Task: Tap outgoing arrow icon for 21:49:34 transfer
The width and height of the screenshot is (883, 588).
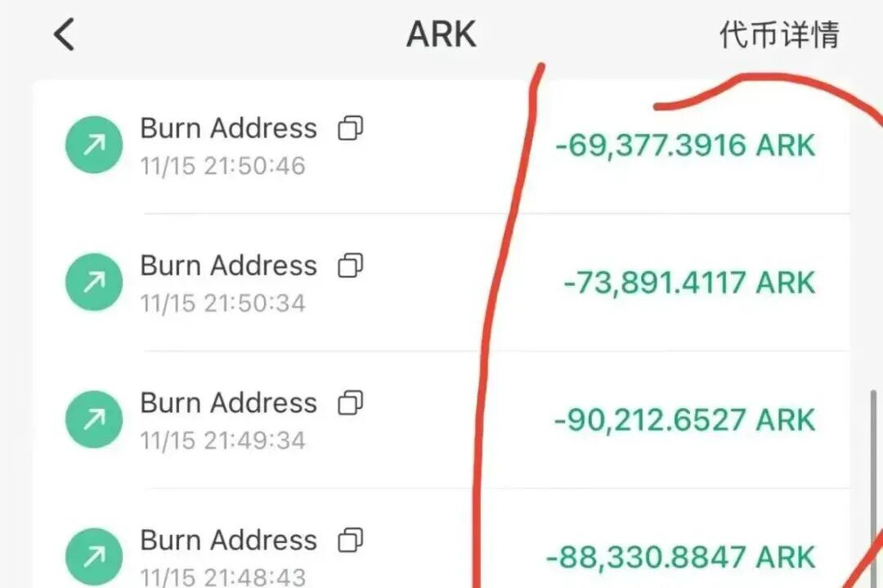Action: click(x=94, y=419)
